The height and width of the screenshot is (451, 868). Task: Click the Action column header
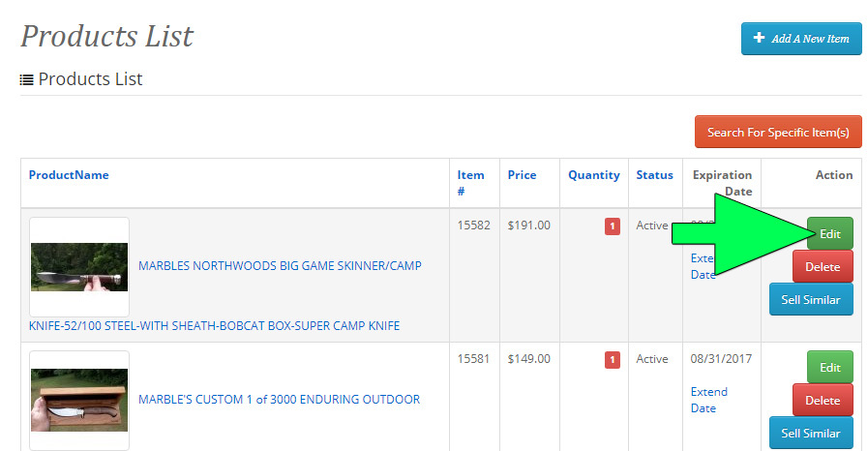pyautogui.click(x=834, y=175)
